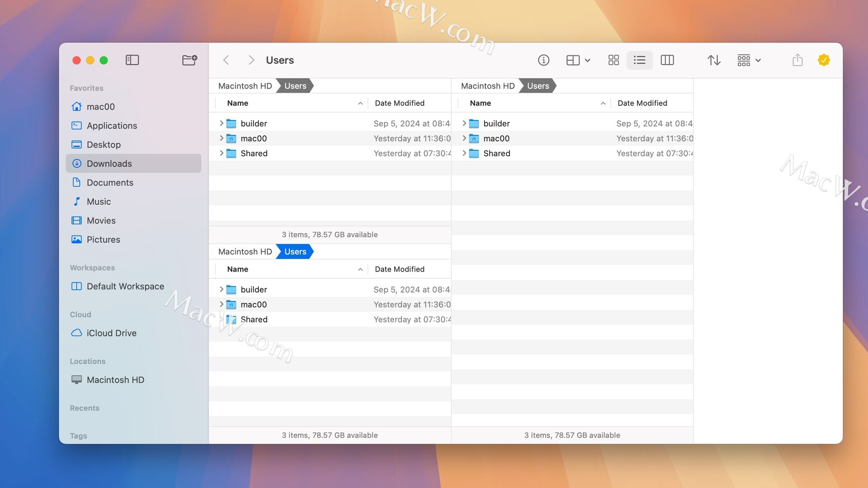The width and height of the screenshot is (868, 488).
Task: Sort by Date Modified in right pane
Action: [642, 103]
